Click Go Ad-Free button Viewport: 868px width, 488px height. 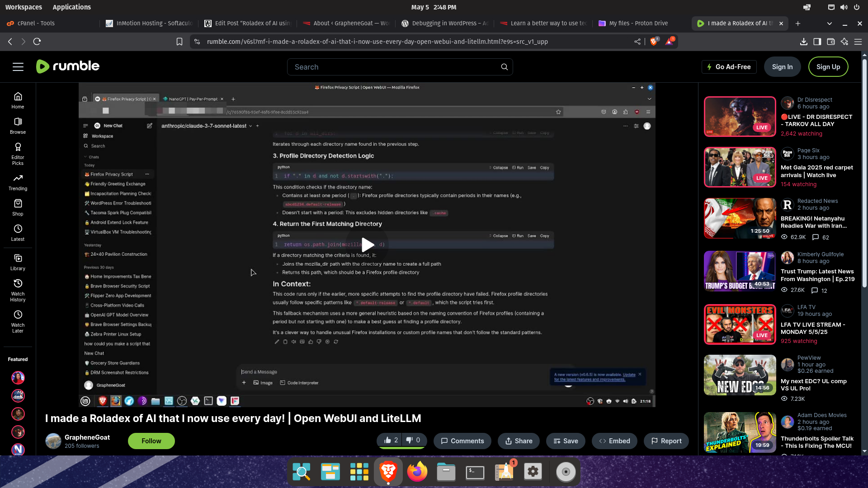click(x=729, y=67)
